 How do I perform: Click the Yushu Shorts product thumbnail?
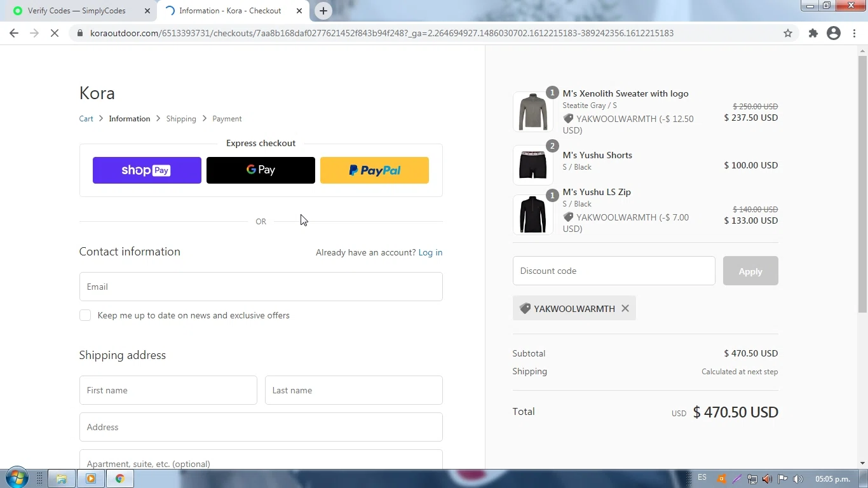tap(532, 165)
